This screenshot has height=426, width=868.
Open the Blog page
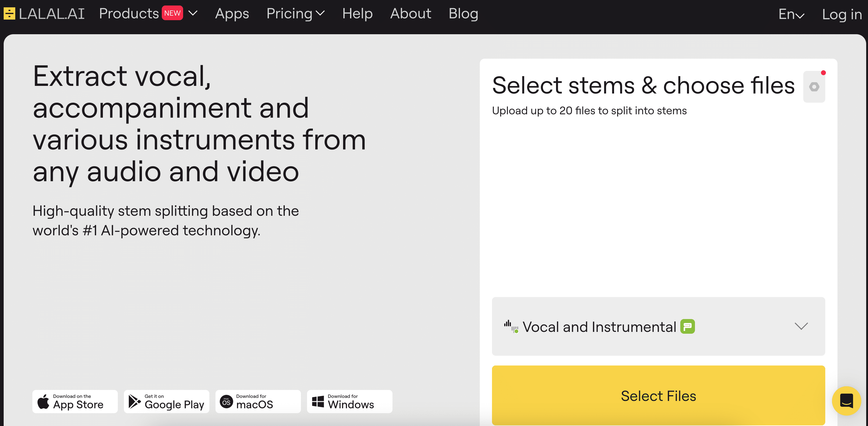[463, 13]
